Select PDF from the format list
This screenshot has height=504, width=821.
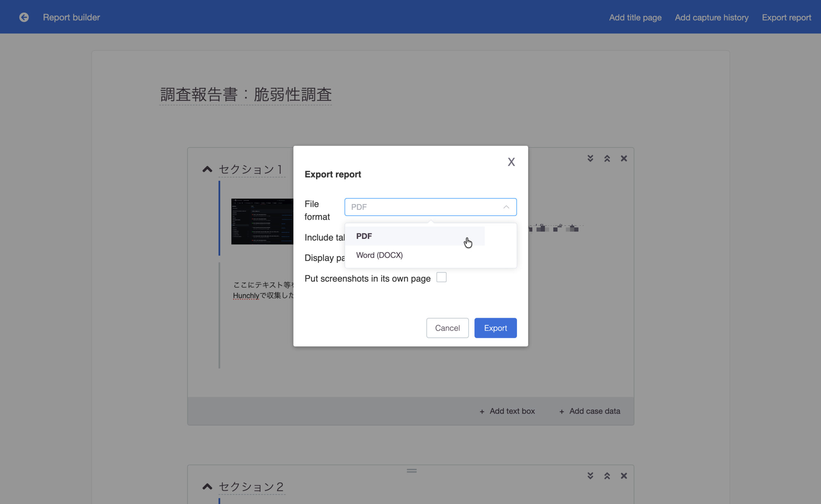pos(364,236)
